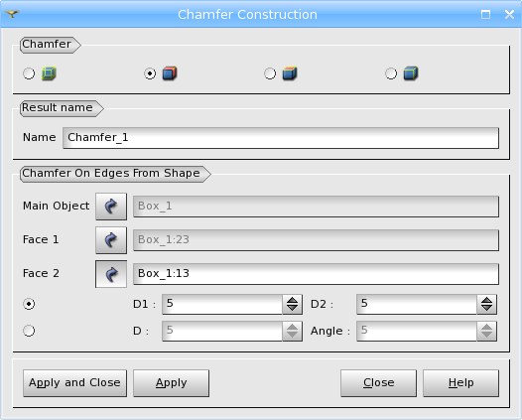
Task: Select the D and Angle radio option
Action: [x=29, y=331]
